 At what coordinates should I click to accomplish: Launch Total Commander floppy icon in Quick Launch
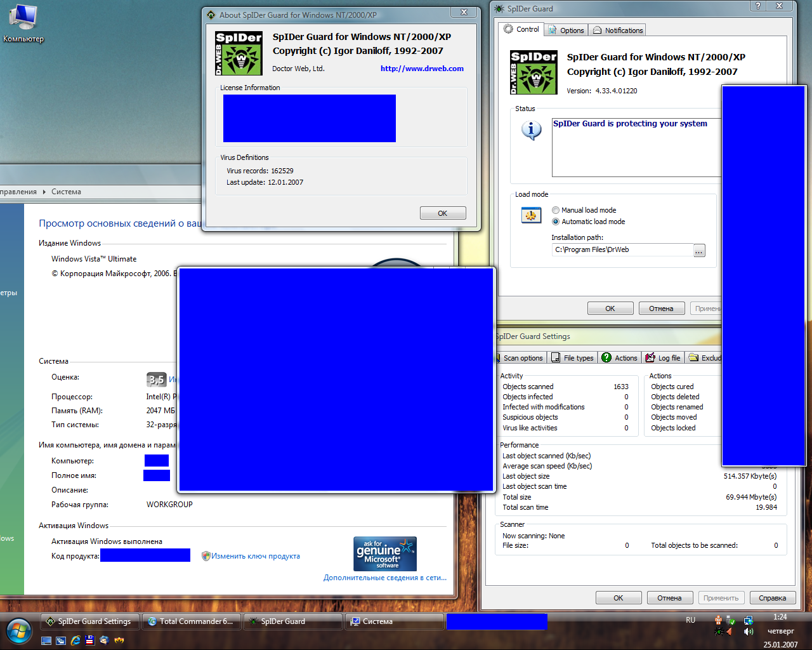(x=90, y=640)
